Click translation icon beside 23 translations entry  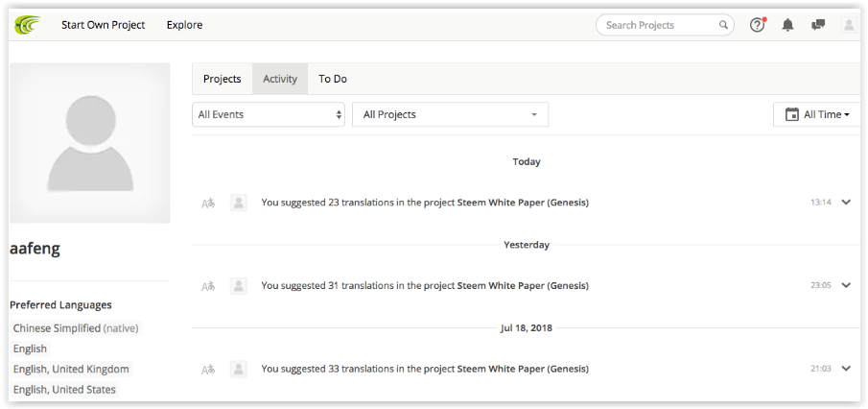click(208, 203)
